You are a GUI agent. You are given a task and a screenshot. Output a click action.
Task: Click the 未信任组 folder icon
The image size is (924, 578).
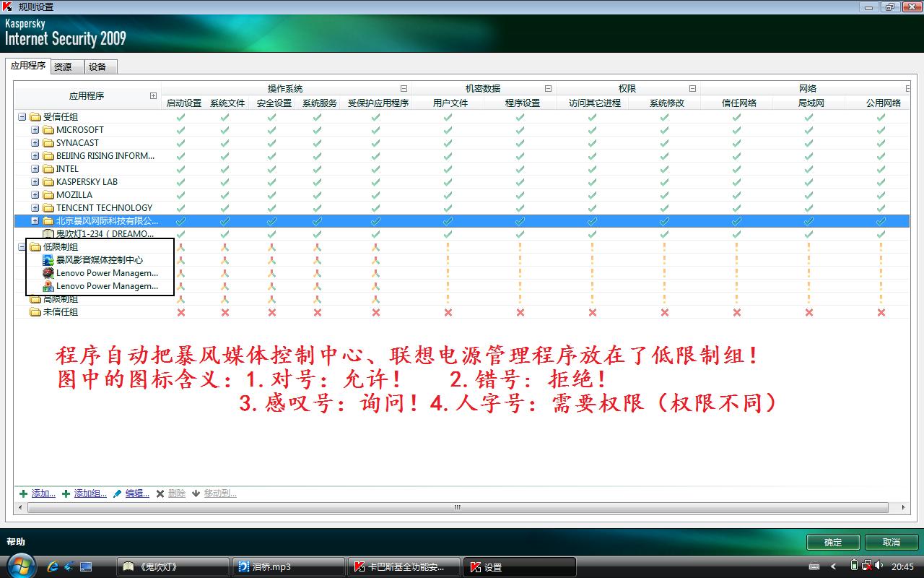[x=35, y=312]
